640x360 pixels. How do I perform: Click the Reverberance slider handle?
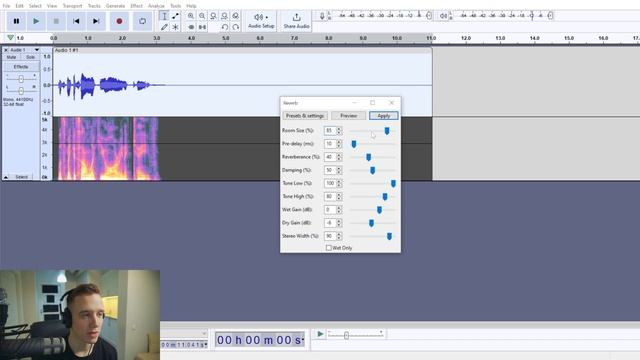click(x=369, y=157)
